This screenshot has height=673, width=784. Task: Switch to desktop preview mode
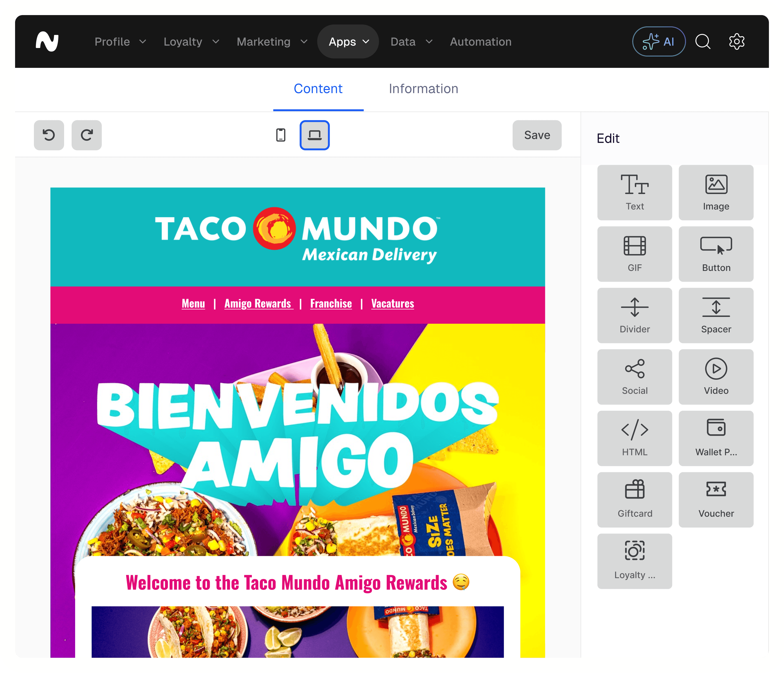tap(314, 135)
